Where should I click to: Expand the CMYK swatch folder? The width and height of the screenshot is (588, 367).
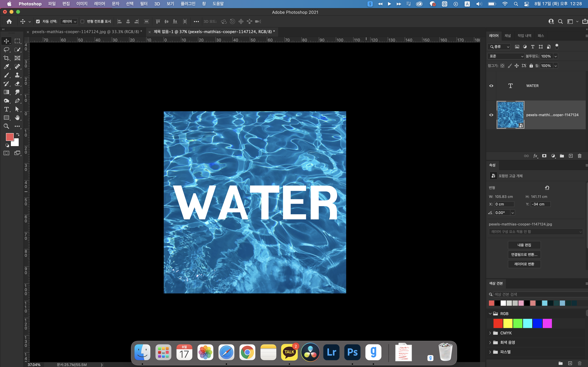(x=490, y=333)
